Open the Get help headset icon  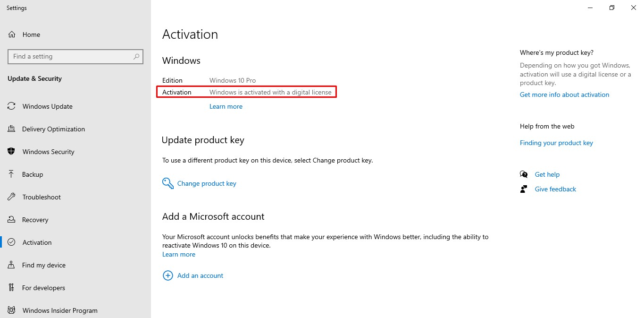click(x=524, y=174)
